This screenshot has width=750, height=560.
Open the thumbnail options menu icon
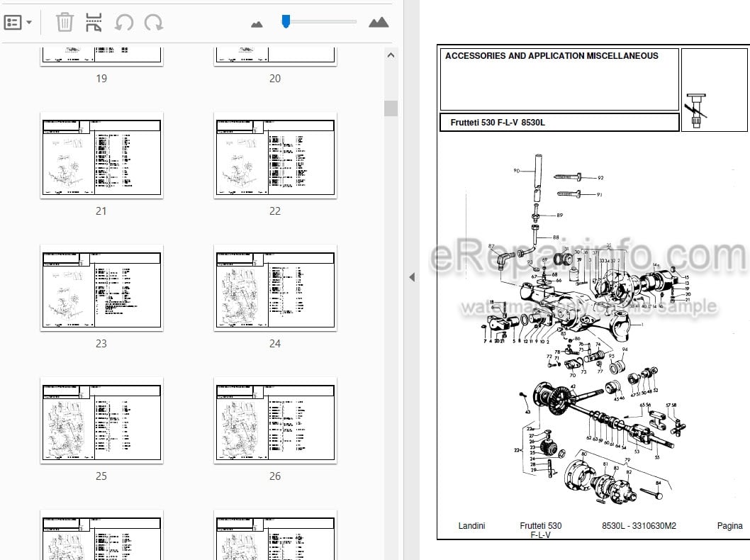13,22
